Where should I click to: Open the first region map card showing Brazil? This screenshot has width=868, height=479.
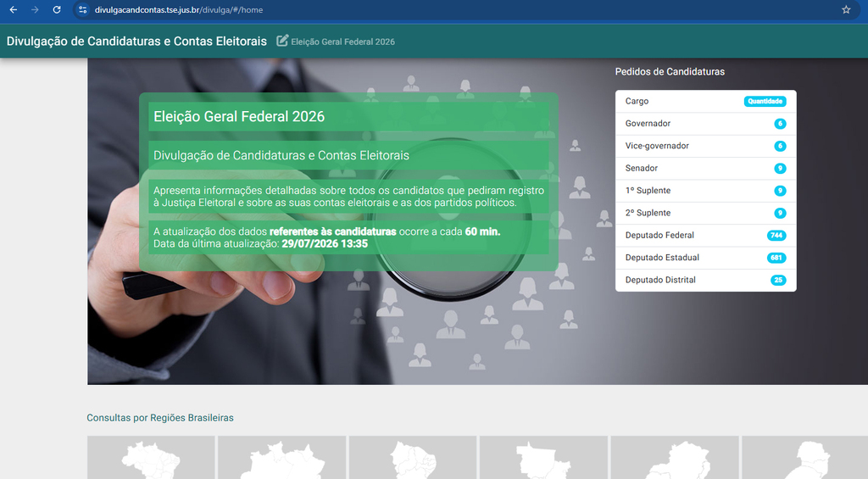coord(151,458)
